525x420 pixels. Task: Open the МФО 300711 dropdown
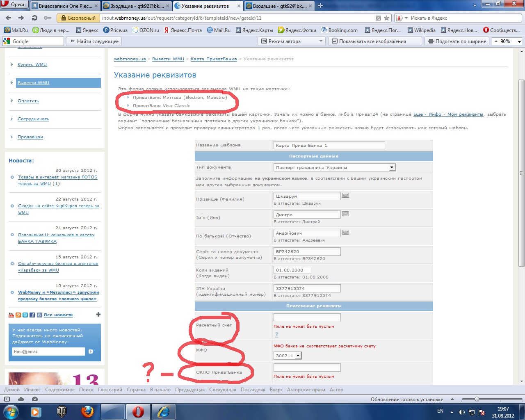tap(288, 356)
